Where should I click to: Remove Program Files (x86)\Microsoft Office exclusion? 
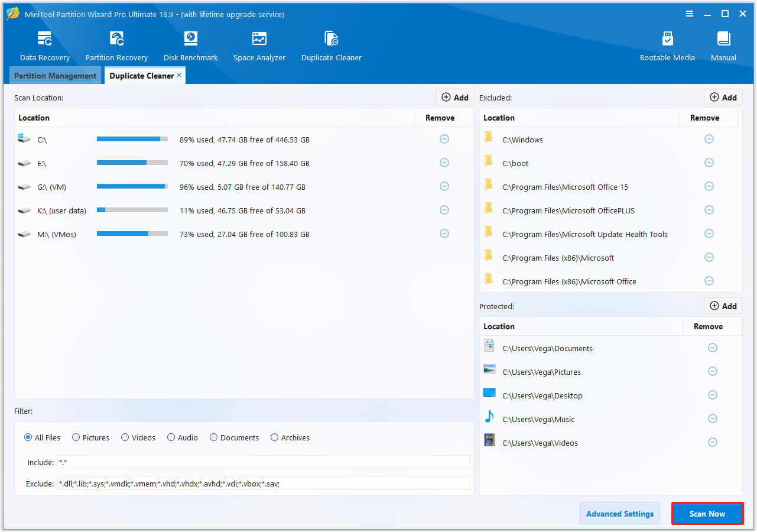[709, 281]
